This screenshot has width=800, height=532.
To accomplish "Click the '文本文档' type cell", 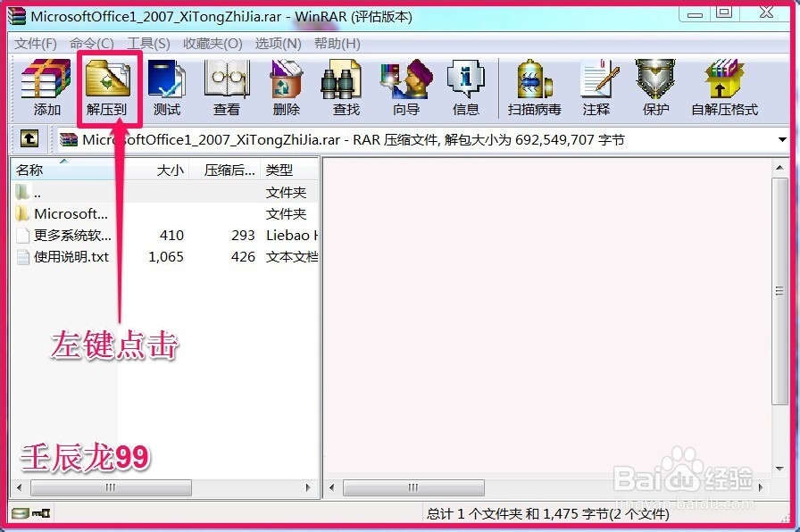I will point(291,256).
